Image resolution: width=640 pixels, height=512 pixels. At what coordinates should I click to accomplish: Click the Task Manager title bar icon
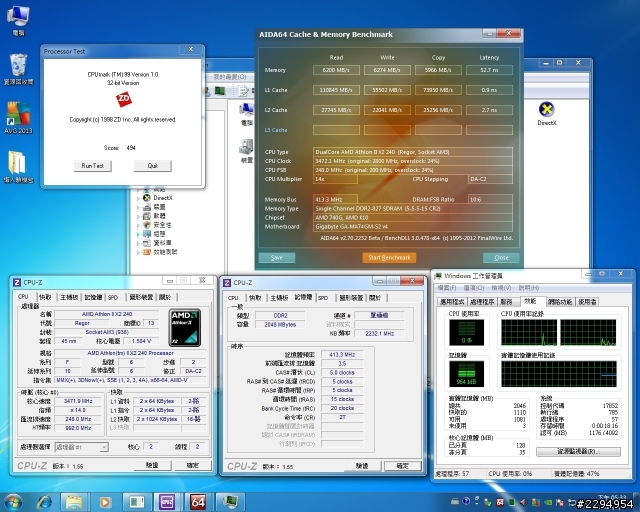pyautogui.click(x=439, y=276)
